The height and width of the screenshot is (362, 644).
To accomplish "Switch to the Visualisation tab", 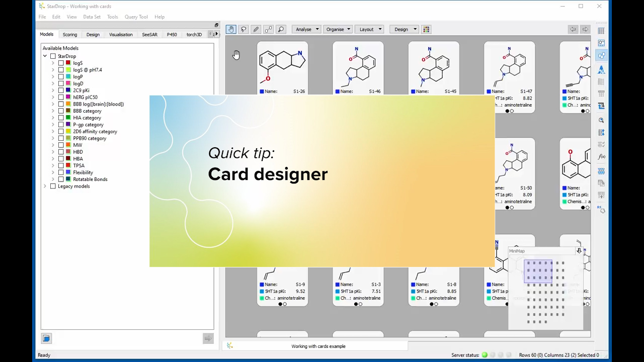I will (121, 34).
